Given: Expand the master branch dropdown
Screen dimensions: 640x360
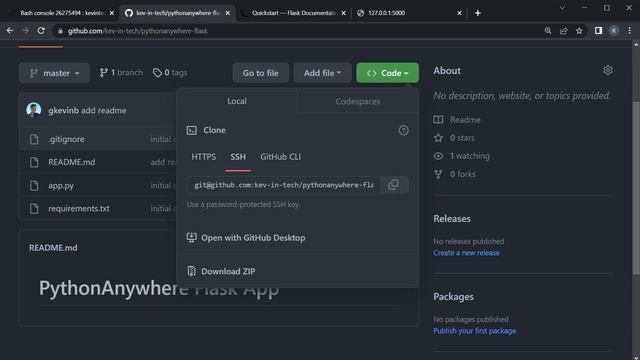Looking at the screenshot, I should click(x=54, y=73).
